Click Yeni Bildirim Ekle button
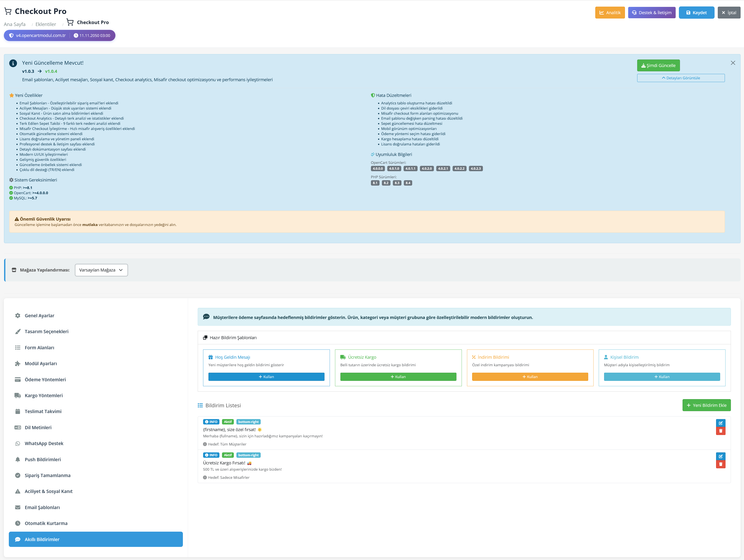 tap(706, 405)
